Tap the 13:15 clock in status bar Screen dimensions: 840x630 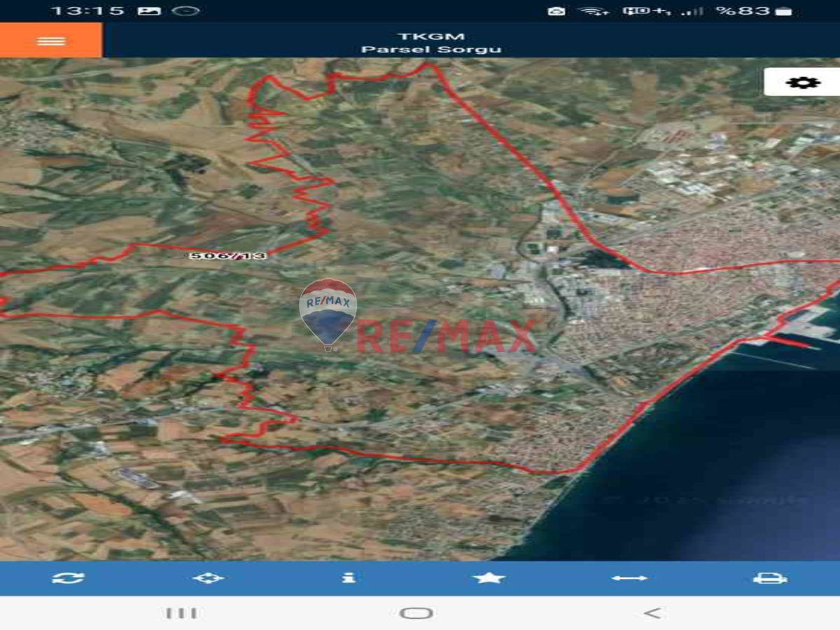click(87, 11)
